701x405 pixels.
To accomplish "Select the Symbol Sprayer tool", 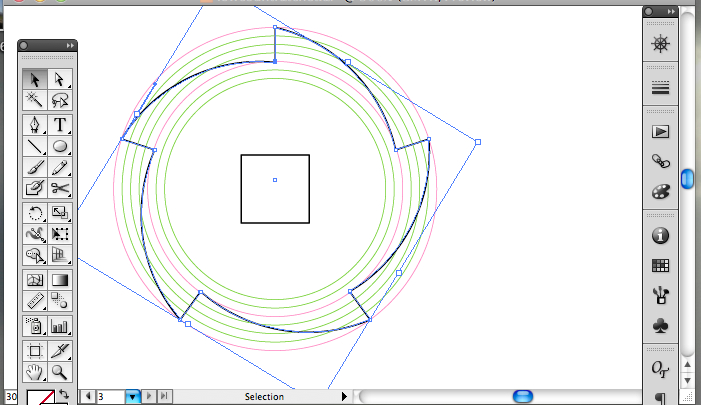I will tap(35, 326).
